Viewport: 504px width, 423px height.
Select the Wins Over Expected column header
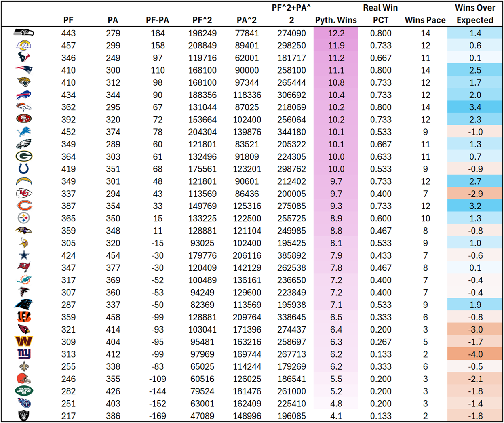(x=475, y=14)
